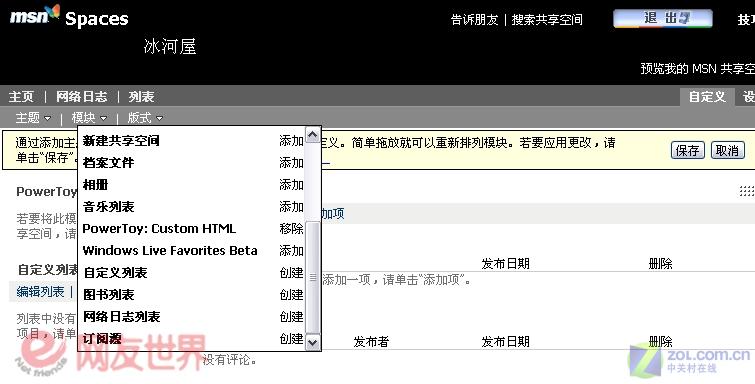The width and height of the screenshot is (755, 384).
Task: Click the MSN Spaces logo
Action: pyautogui.click(x=69, y=17)
